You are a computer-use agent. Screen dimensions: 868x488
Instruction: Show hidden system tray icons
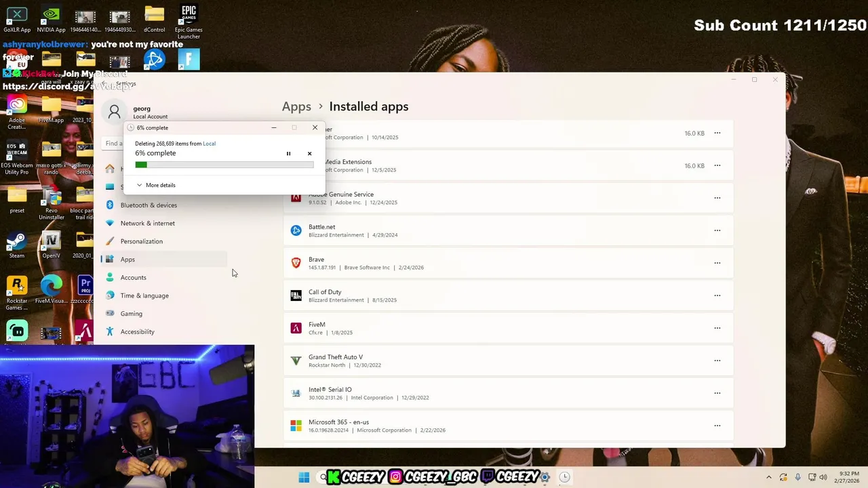[769, 477]
